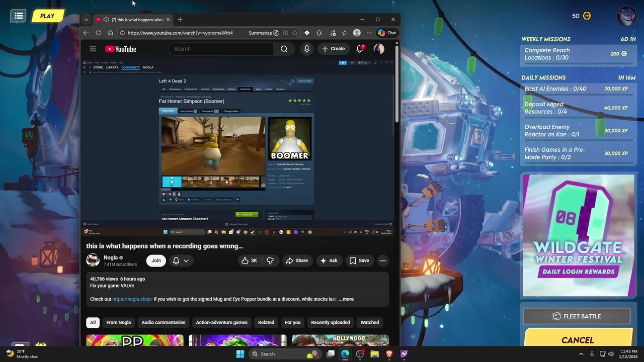This screenshot has height=362, width=644.
Task: Show hidden system tray icons
Action: click(x=581, y=354)
